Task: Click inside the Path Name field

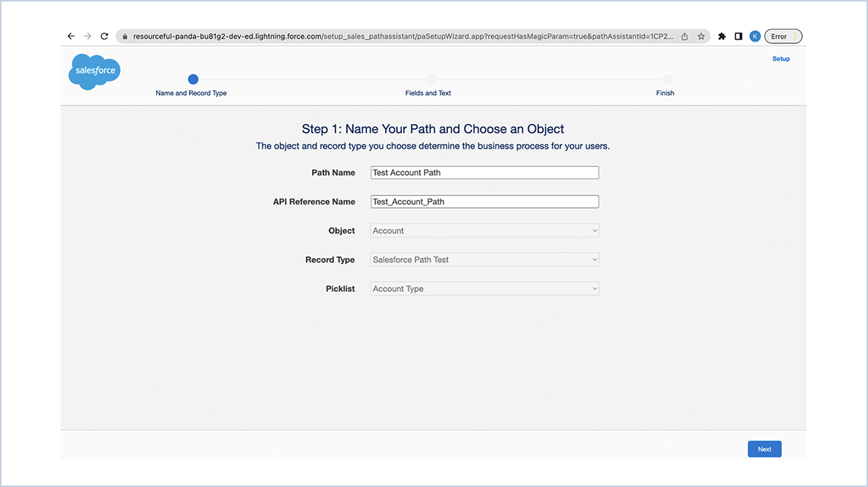Action: (x=484, y=172)
